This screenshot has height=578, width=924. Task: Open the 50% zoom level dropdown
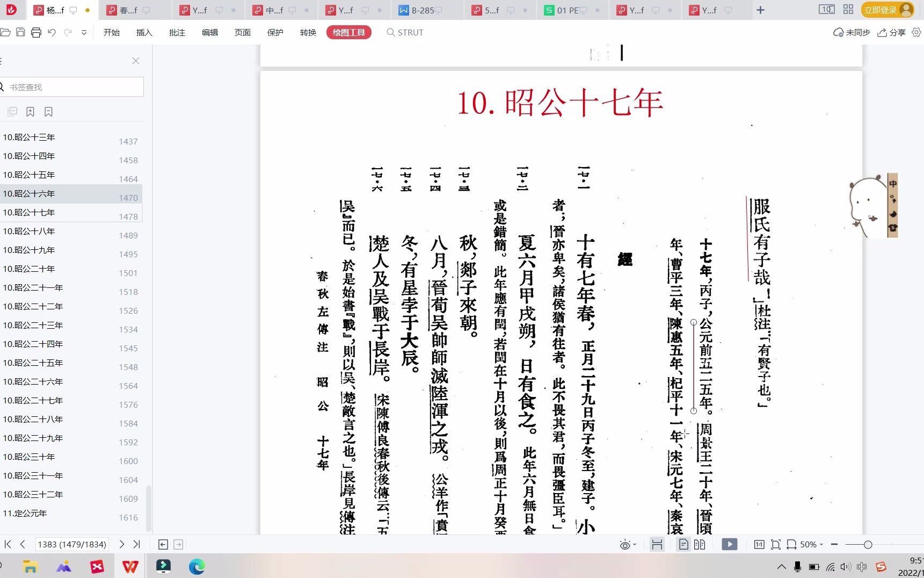(811, 545)
